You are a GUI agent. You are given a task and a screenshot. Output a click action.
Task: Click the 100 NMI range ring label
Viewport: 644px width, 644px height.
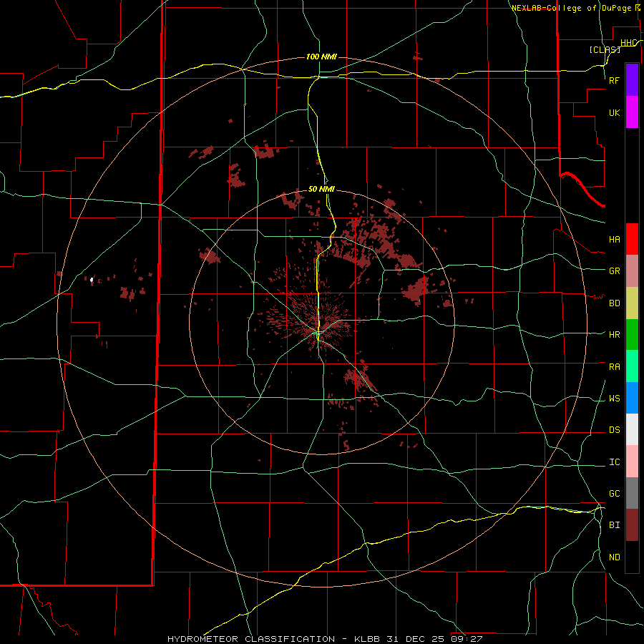321,57
